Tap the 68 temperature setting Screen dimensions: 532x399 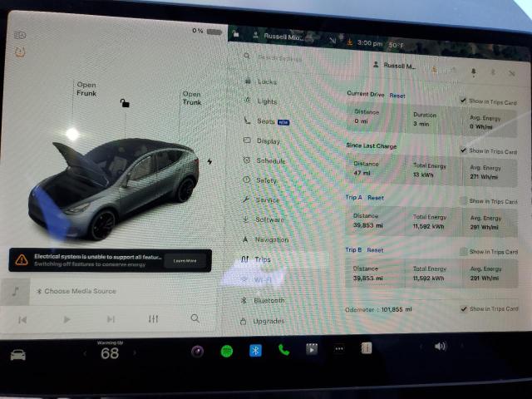click(110, 353)
